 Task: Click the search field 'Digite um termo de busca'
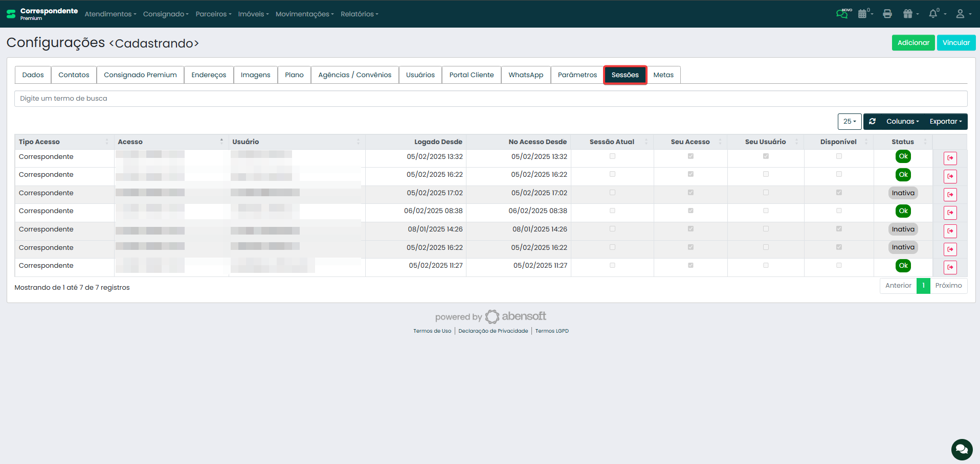click(491, 99)
